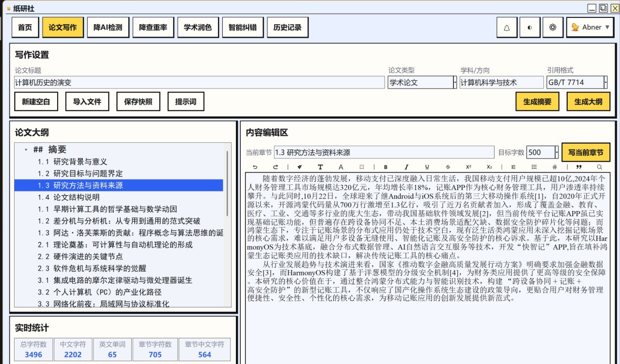
Task: Apply strikethrough formatting to text
Action: coord(448,167)
